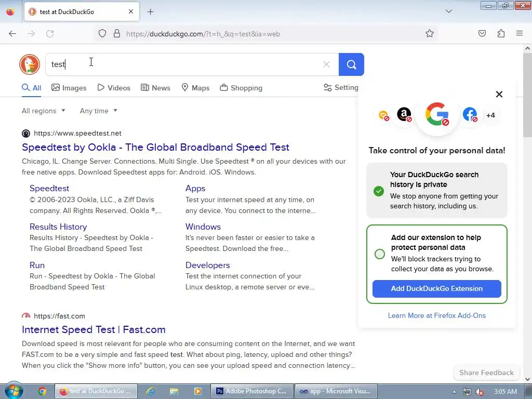
Task: Click the 3:05 AM taskbar clock
Action: pyautogui.click(x=506, y=392)
